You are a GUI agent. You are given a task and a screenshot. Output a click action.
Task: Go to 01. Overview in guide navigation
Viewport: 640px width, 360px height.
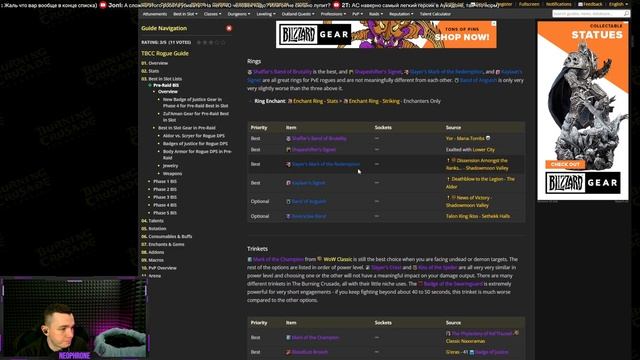[154, 63]
